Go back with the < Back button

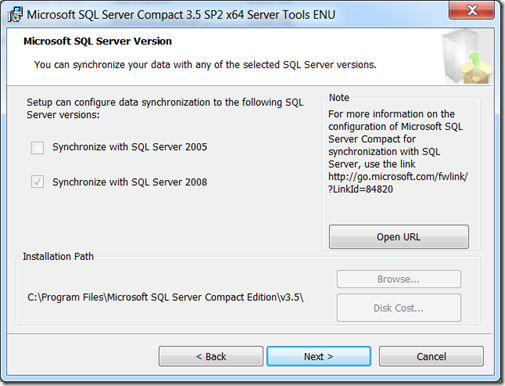pos(211,356)
